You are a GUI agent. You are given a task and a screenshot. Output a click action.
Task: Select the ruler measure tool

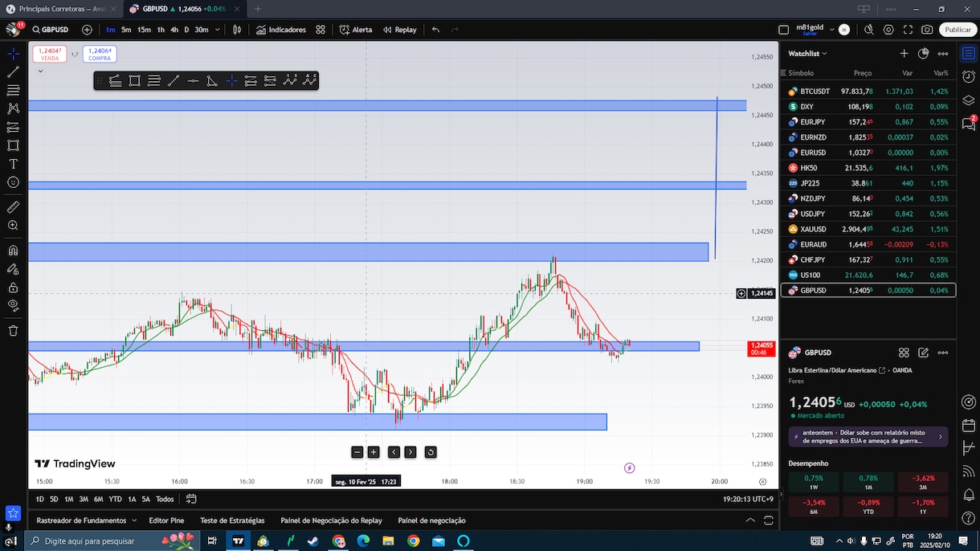point(13,207)
